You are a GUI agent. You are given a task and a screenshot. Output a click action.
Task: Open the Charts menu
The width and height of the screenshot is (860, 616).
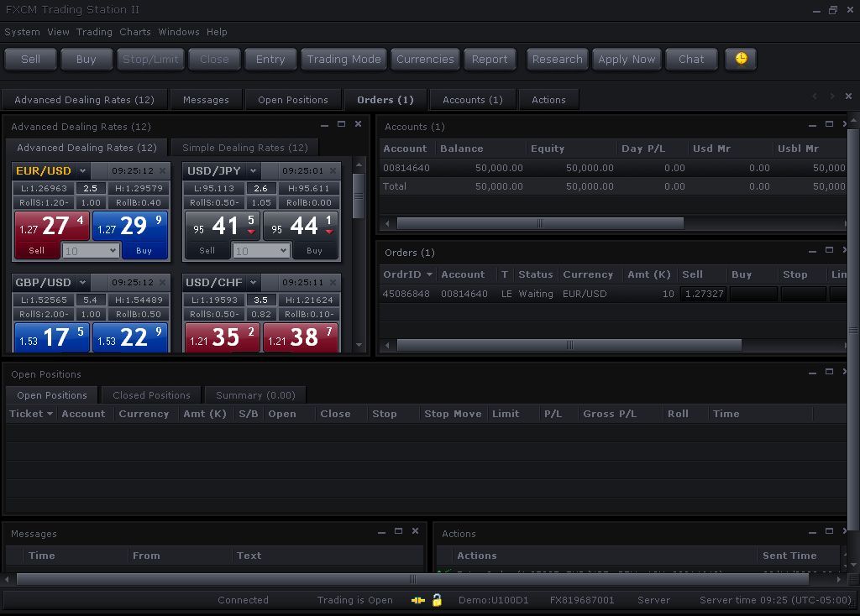(x=134, y=32)
